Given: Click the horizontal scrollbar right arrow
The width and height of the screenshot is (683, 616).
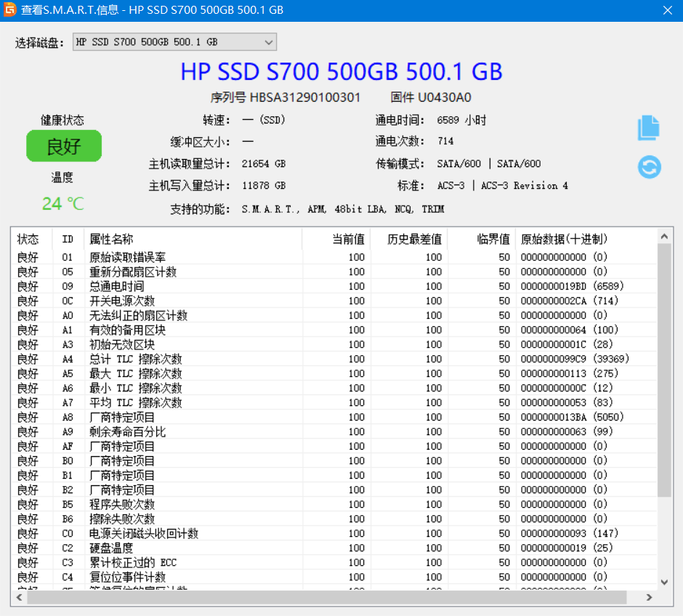Looking at the screenshot, I should click(649, 597).
